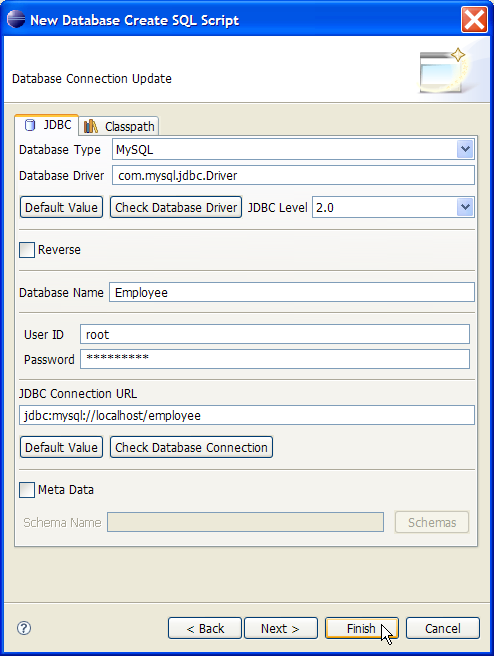
Task: Click the Check Database Driver button
Action: tap(176, 208)
